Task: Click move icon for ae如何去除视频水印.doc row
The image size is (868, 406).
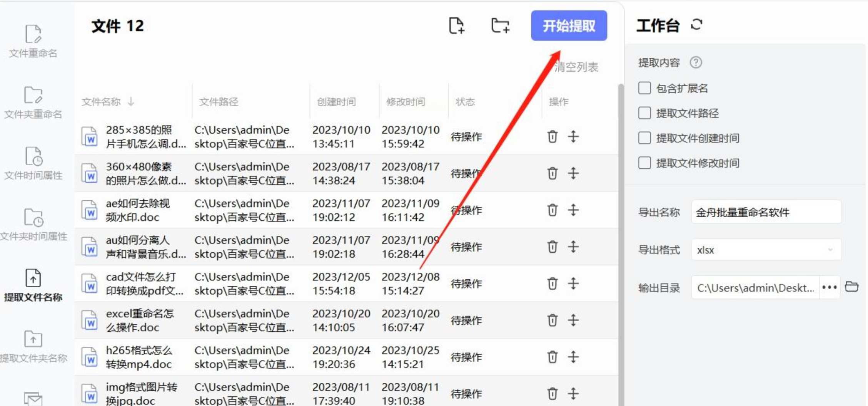Action: 573,210
